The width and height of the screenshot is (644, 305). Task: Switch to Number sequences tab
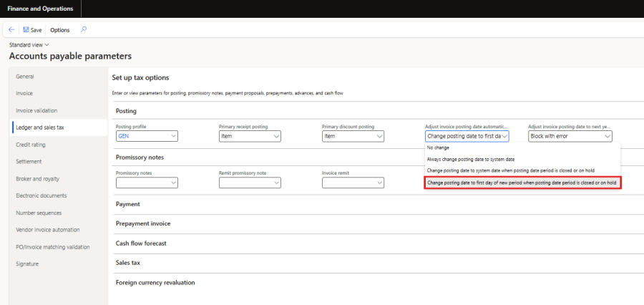pos(39,213)
